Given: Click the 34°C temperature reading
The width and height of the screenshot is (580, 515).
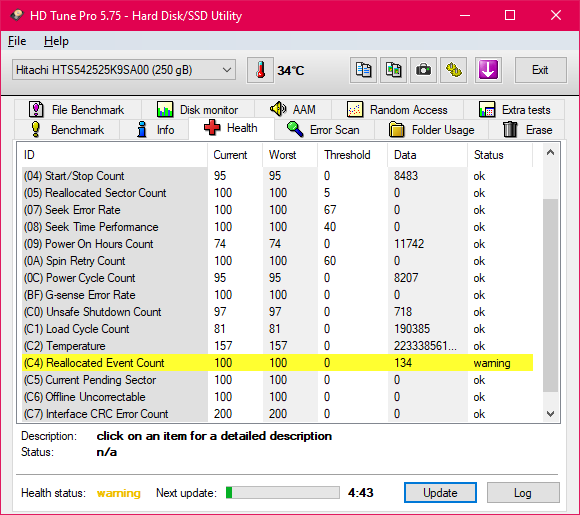Looking at the screenshot, I should (x=291, y=70).
